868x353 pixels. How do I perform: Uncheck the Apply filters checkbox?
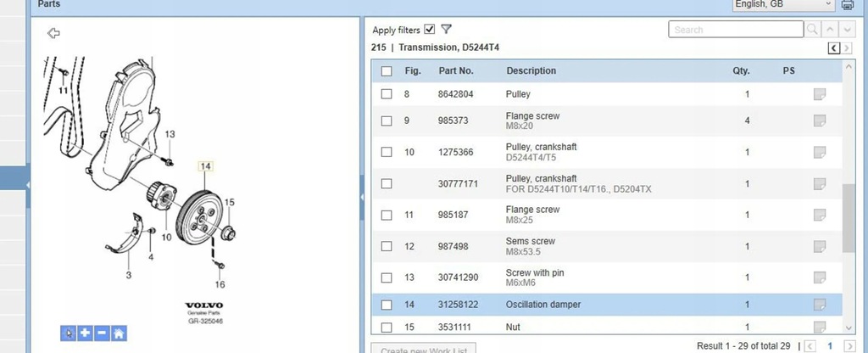click(x=430, y=30)
